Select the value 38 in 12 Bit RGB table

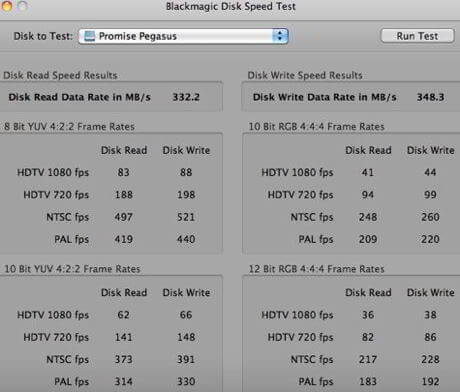pyautogui.click(x=430, y=315)
